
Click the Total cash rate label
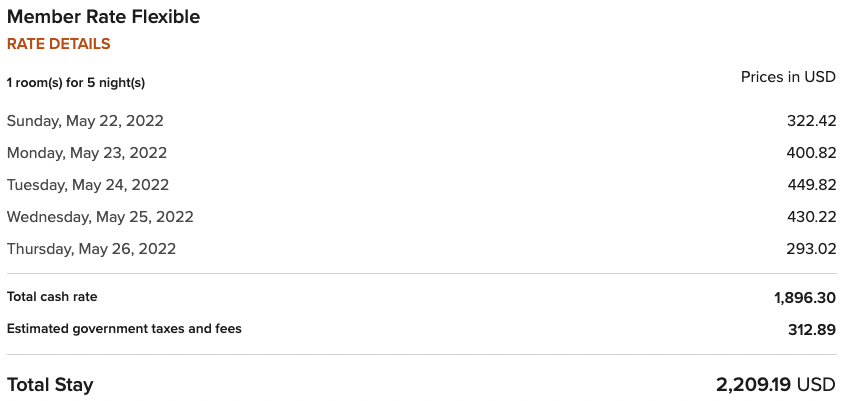[52, 297]
